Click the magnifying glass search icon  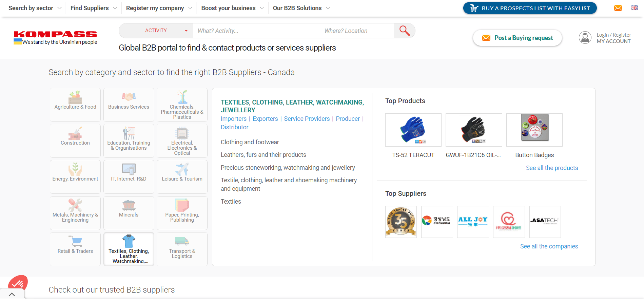click(x=404, y=31)
